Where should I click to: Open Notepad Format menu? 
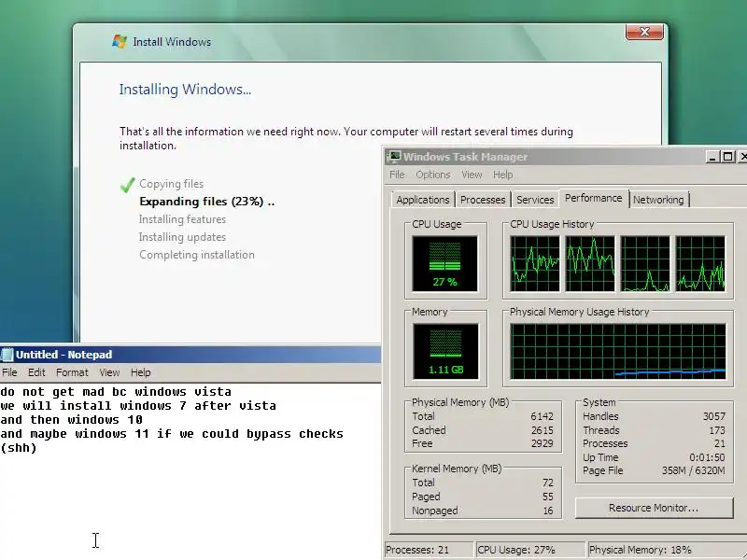coord(72,372)
